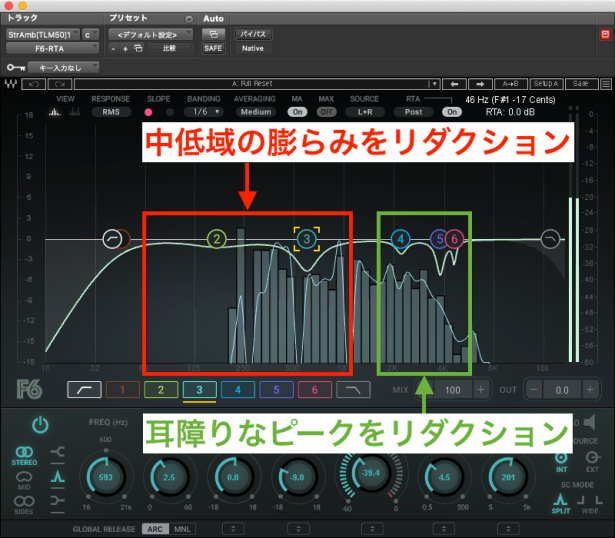Click the copy preset settings icon
This screenshot has width=615, height=538.
click(x=138, y=49)
